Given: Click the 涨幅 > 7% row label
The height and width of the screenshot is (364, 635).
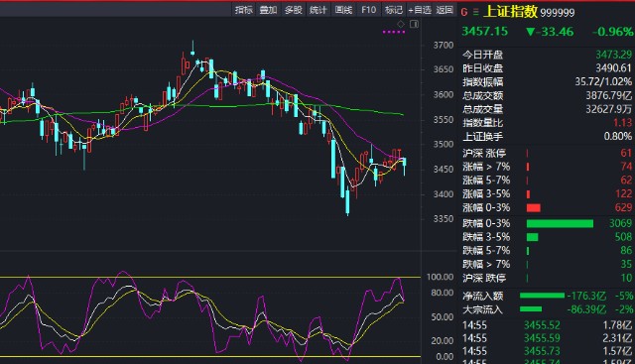Looking at the screenshot, I should [486, 167].
